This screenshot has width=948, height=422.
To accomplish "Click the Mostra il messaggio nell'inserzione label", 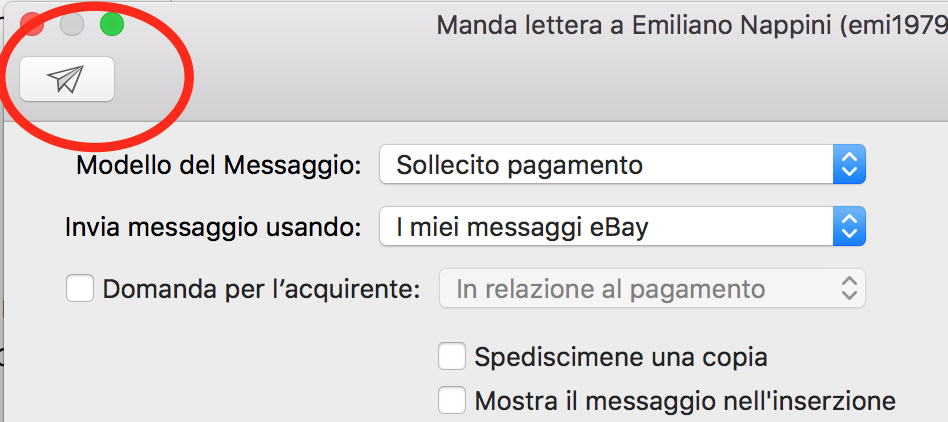I will pos(685,401).
